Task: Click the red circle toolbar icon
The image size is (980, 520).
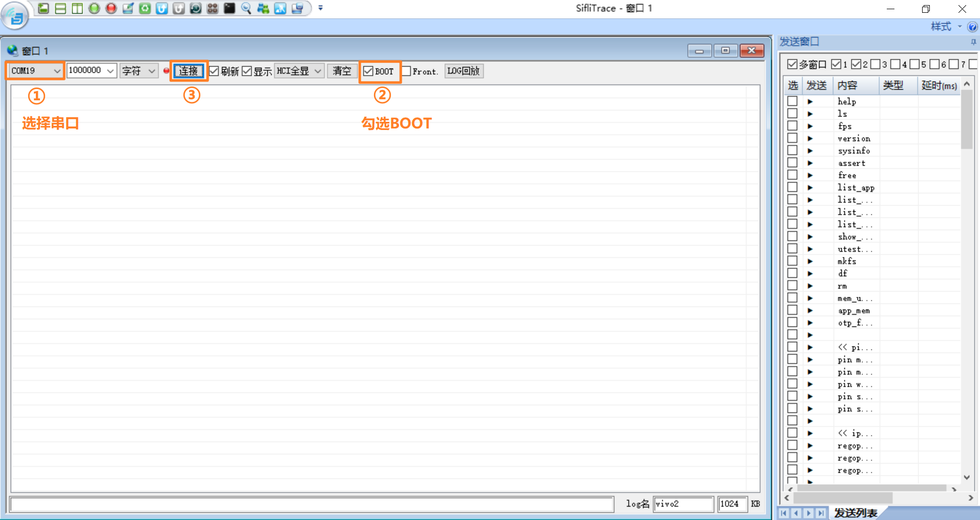Action: click(111, 8)
